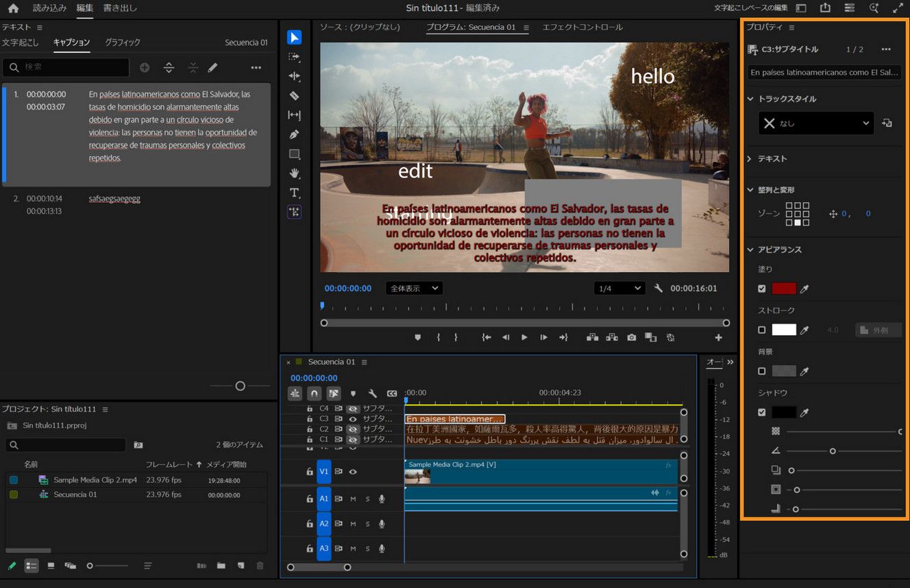Screen dimensions: 910x588
Task: Click the caption search field
Action: pos(65,67)
